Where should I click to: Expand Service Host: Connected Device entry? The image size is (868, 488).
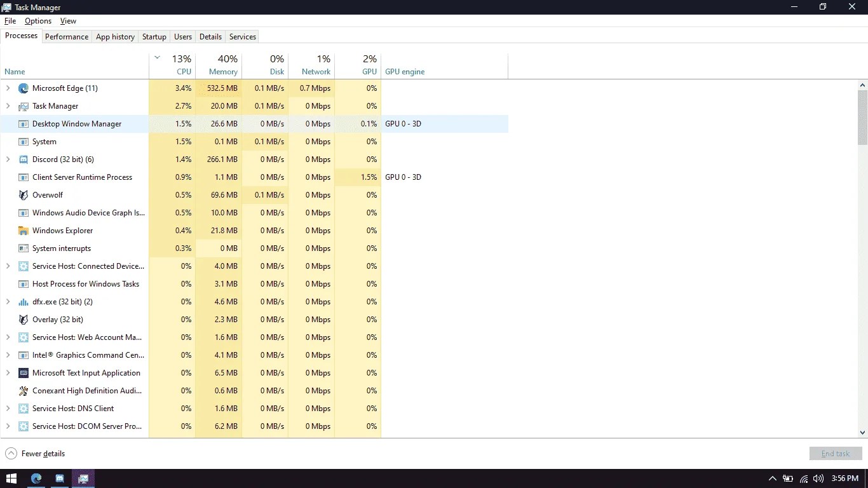8,266
